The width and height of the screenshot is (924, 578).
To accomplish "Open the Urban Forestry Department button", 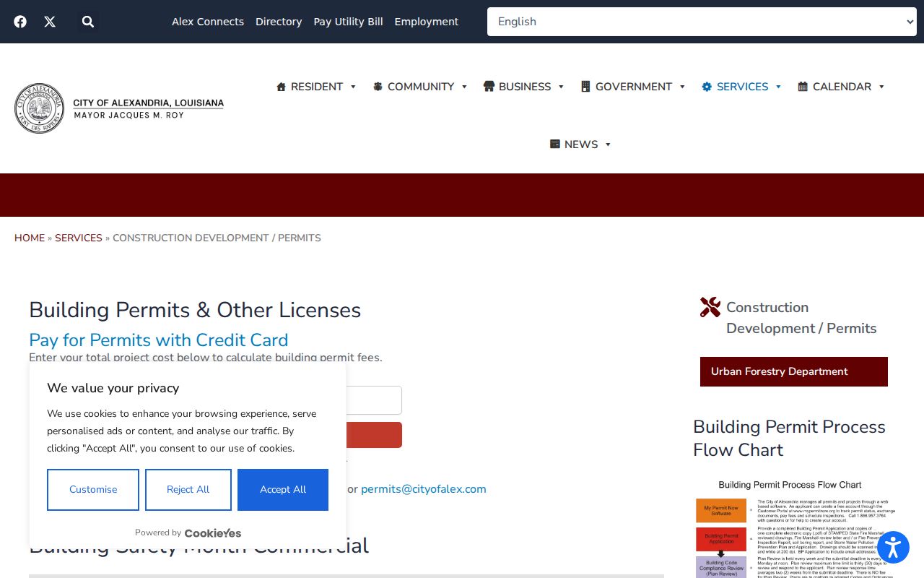I will pos(794,371).
